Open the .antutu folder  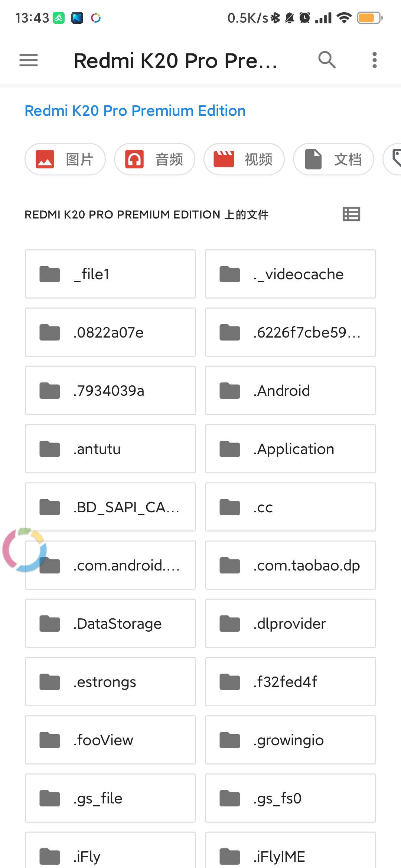(110, 449)
